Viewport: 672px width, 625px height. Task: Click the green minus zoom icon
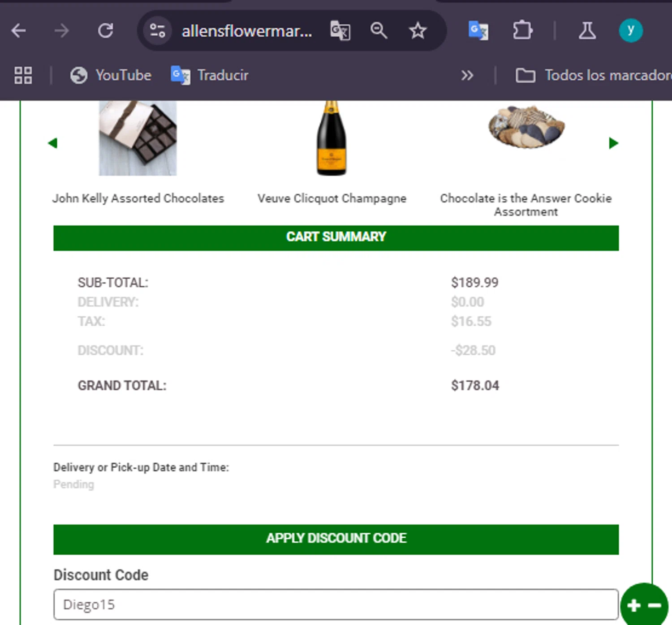655,606
